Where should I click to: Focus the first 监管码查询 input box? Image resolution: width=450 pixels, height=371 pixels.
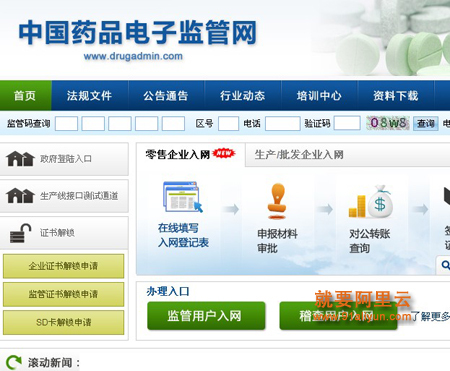click(x=66, y=123)
